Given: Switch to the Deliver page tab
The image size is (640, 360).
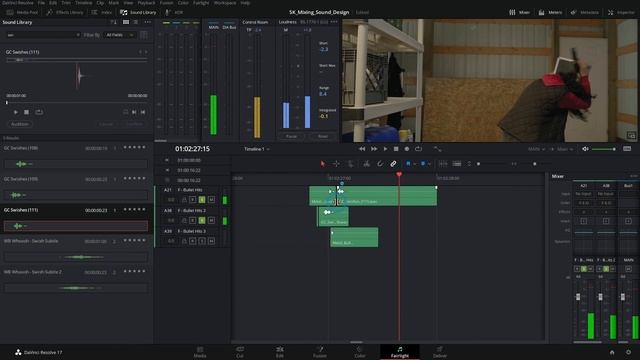Looking at the screenshot, I should (x=440, y=352).
